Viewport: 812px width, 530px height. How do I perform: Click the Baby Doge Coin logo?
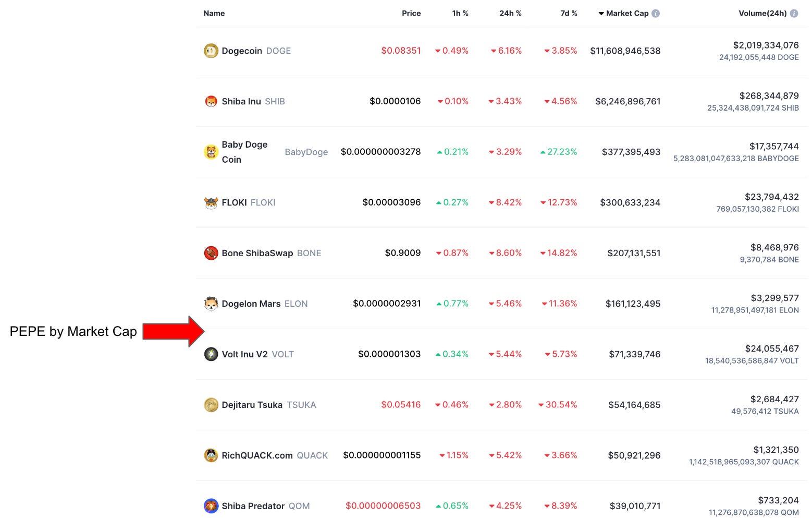pos(211,152)
